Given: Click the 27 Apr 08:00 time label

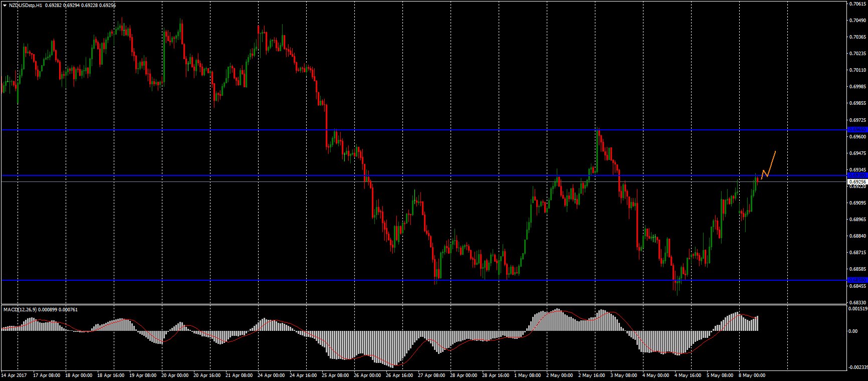Looking at the screenshot, I should click(431, 375).
